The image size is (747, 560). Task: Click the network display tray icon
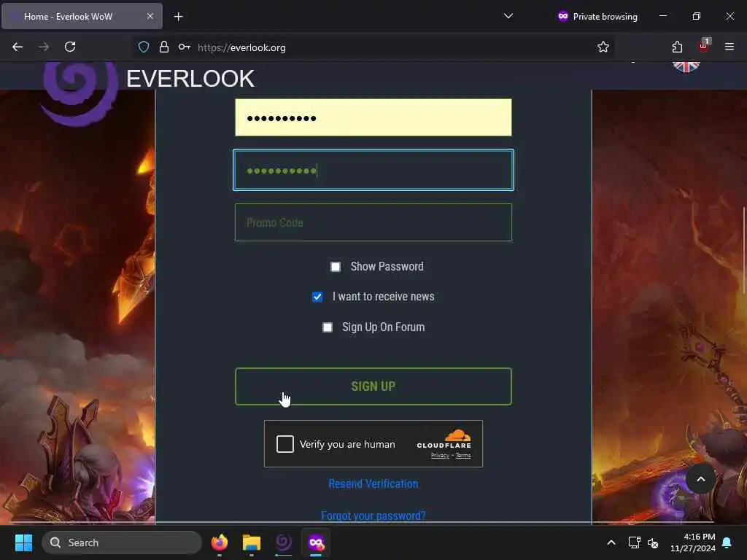click(x=634, y=542)
